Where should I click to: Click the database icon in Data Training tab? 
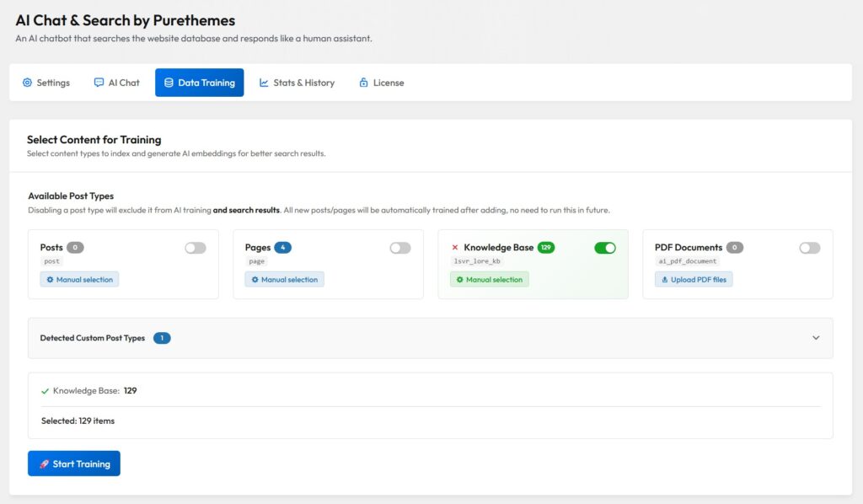169,83
